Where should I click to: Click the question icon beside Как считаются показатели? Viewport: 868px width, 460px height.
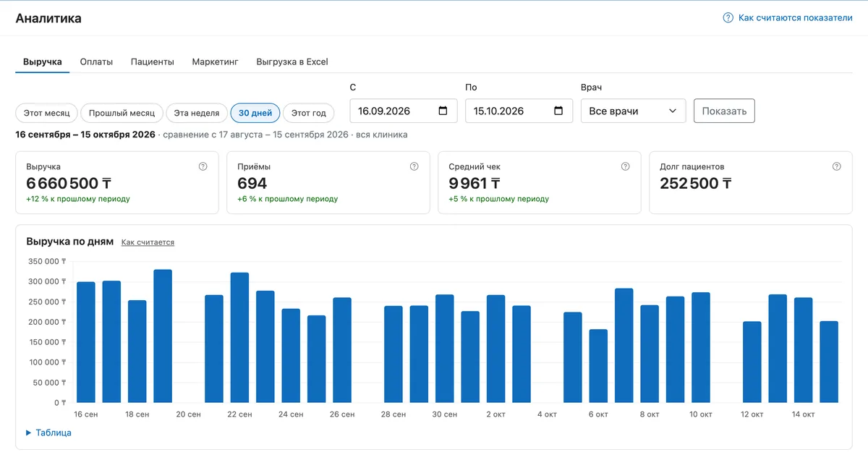tap(728, 17)
